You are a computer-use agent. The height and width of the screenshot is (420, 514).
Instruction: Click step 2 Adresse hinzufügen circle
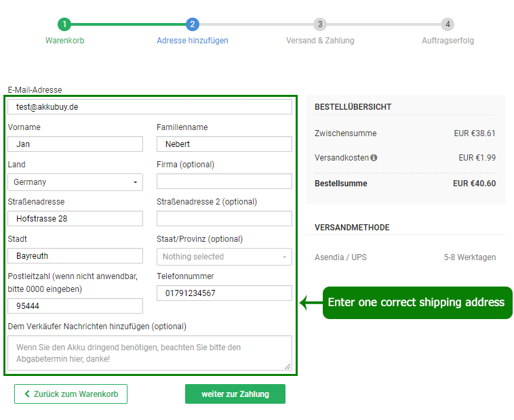coord(193,24)
